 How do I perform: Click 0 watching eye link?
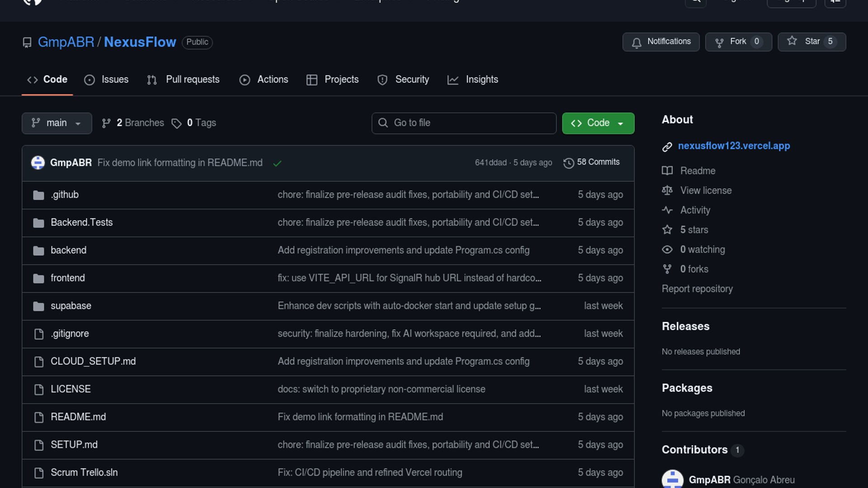(x=702, y=249)
